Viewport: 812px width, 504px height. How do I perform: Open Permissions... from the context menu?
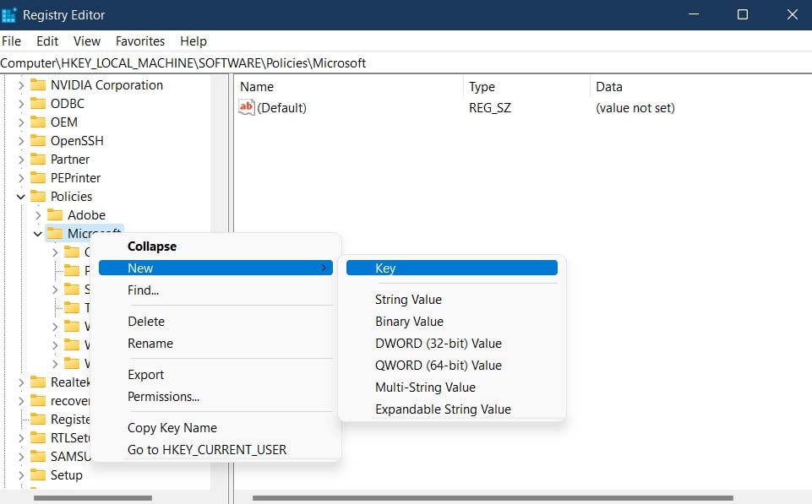tap(215, 397)
